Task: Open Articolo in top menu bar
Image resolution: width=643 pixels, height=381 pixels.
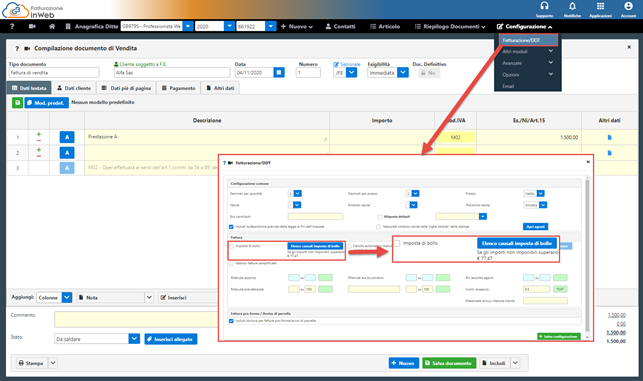Action: (x=385, y=26)
